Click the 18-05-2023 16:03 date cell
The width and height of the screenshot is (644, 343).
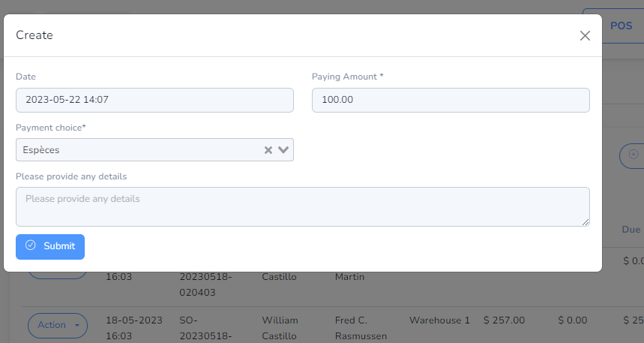[134, 328]
